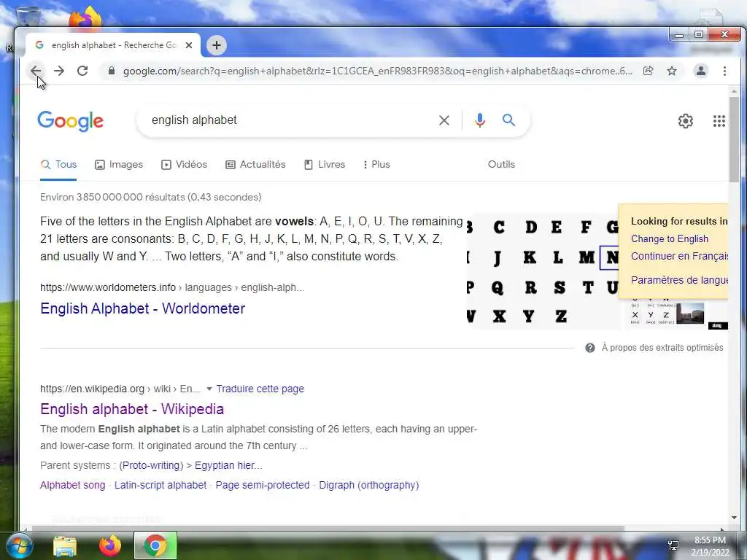The height and width of the screenshot is (560, 747).
Task: Bookmark this page with the star
Action: pos(672,71)
